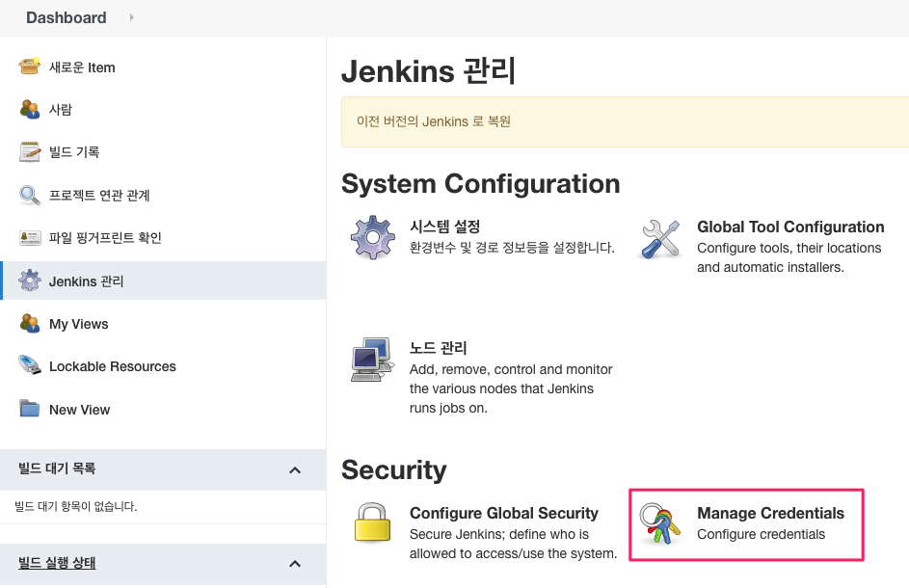Open 파일 핑거프린트 확인 in the sidebar
Image resolution: width=909 pixels, height=588 pixels.
click(x=105, y=238)
